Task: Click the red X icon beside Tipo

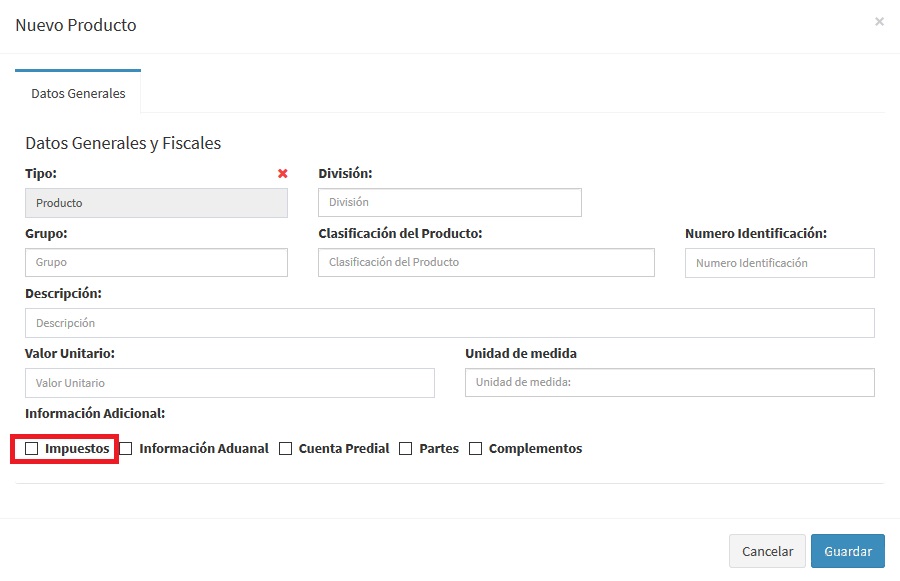Action: [x=282, y=174]
